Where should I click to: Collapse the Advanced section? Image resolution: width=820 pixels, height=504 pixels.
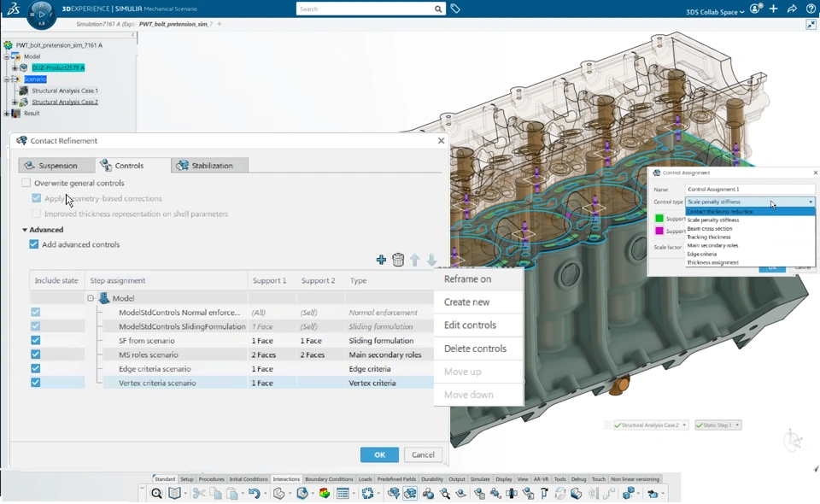25,230
